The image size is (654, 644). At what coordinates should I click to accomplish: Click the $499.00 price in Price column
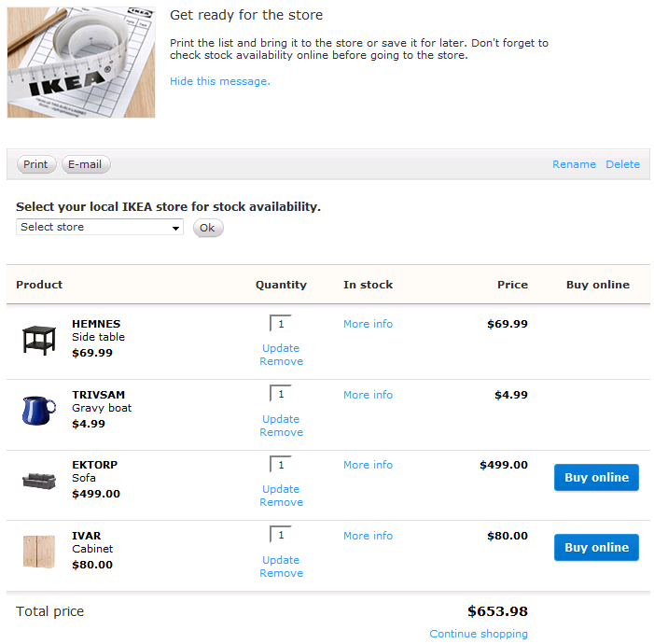point(504,465)
